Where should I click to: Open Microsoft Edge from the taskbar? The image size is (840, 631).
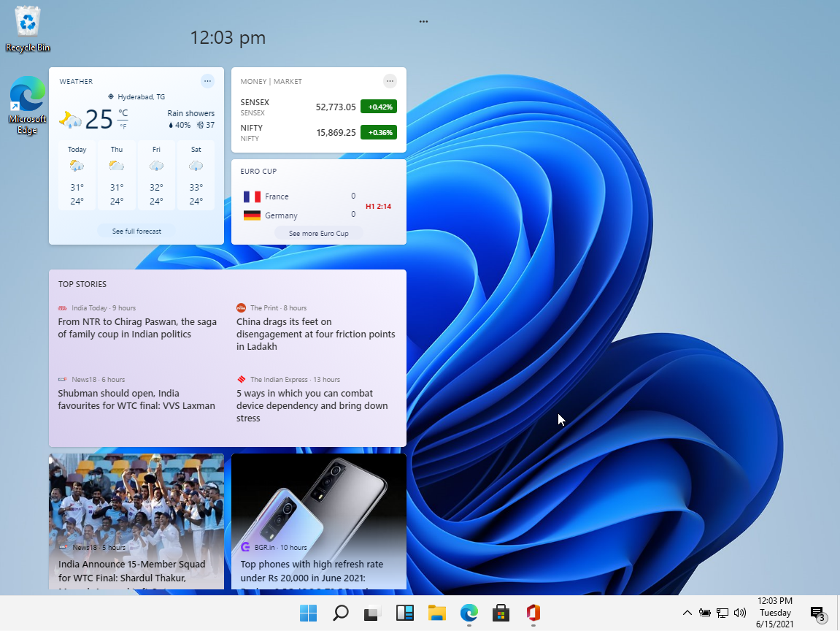(468, 613)
